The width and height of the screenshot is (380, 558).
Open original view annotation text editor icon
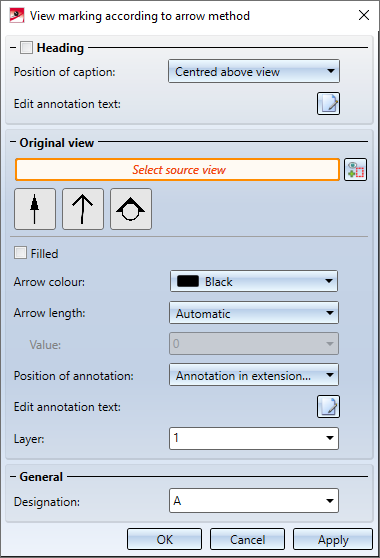[328, 406]
